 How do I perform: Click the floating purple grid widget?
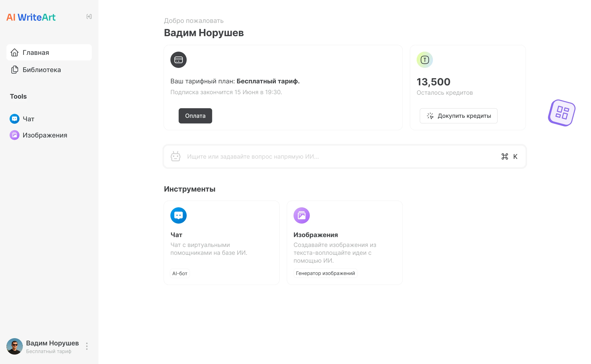coord(562,113)
